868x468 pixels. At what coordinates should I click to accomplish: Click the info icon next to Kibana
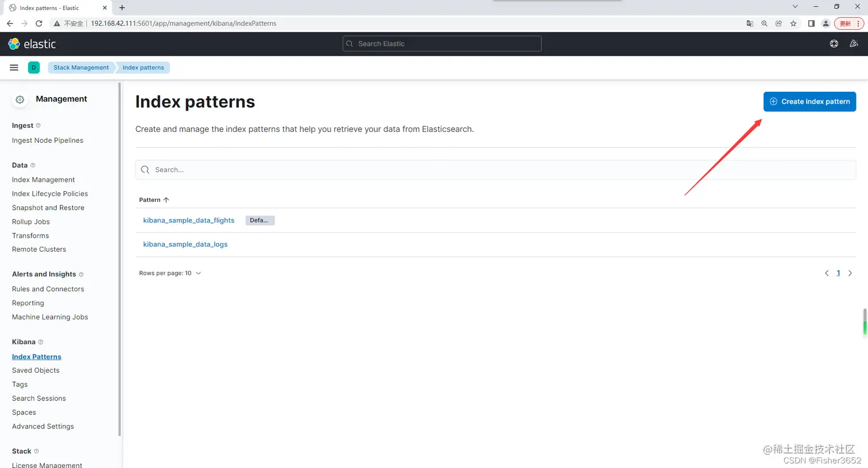tap(41, 342)
